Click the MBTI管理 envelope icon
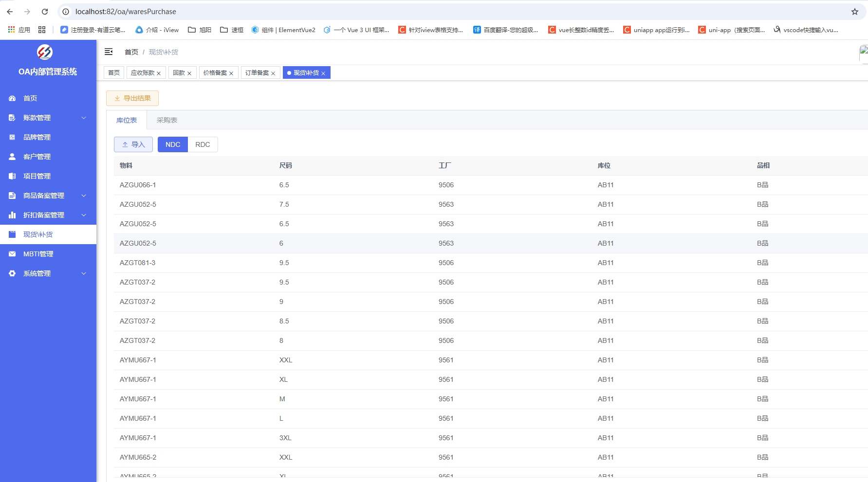Screen dimensions: 868x482 12,254
